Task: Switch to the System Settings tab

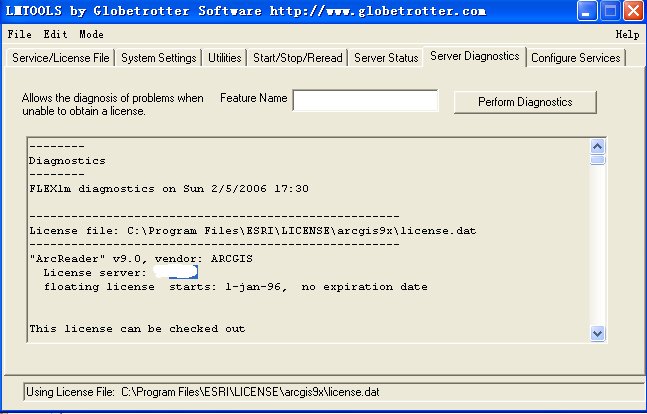Action: pyautogui.click(x=158, y=58)
